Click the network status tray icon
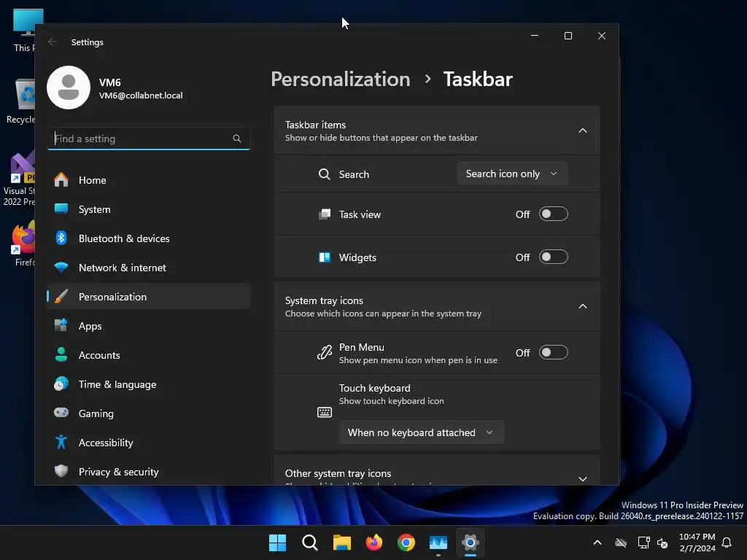The height and width of the screenshot is (560, 747). (x=643, y=542)
